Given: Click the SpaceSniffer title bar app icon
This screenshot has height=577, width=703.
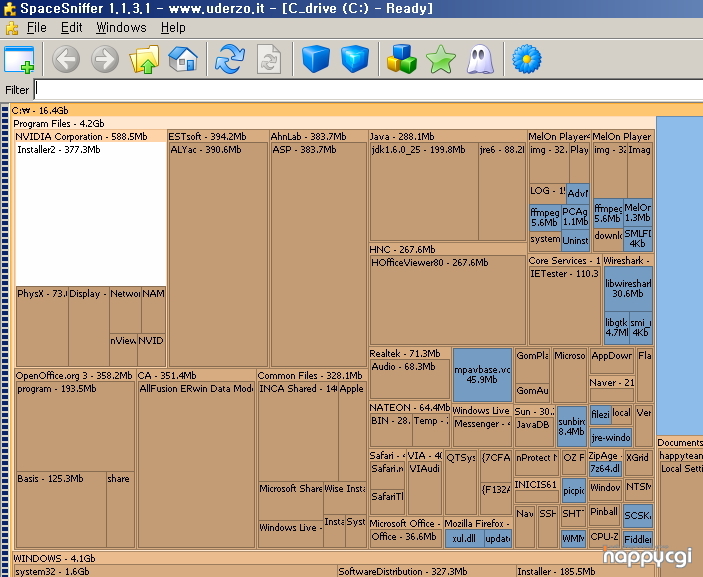Looking at the screenshot, I should [10, 9].
